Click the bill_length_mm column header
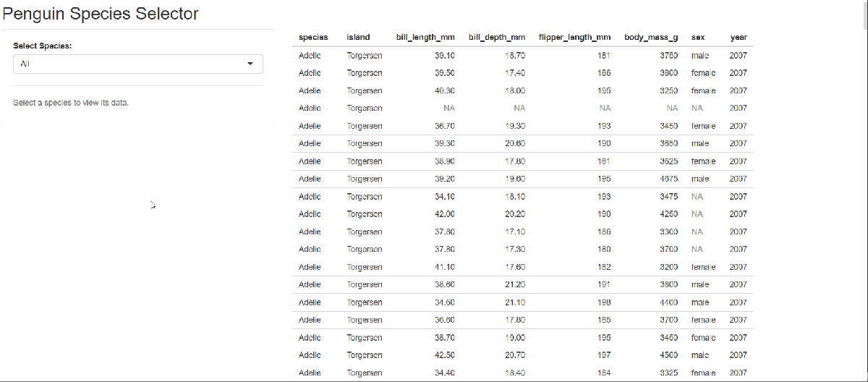The width and height of the screenshot is (868, 382). tap(425, 38)
